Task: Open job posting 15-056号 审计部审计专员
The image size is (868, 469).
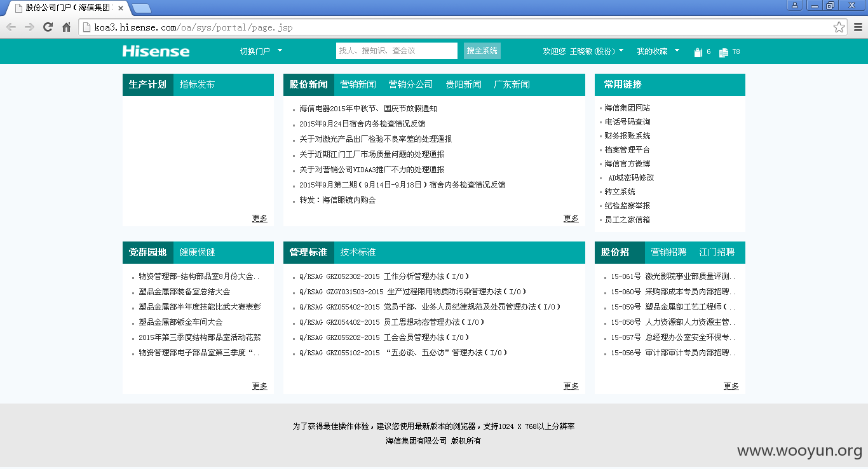Action: 674,353
